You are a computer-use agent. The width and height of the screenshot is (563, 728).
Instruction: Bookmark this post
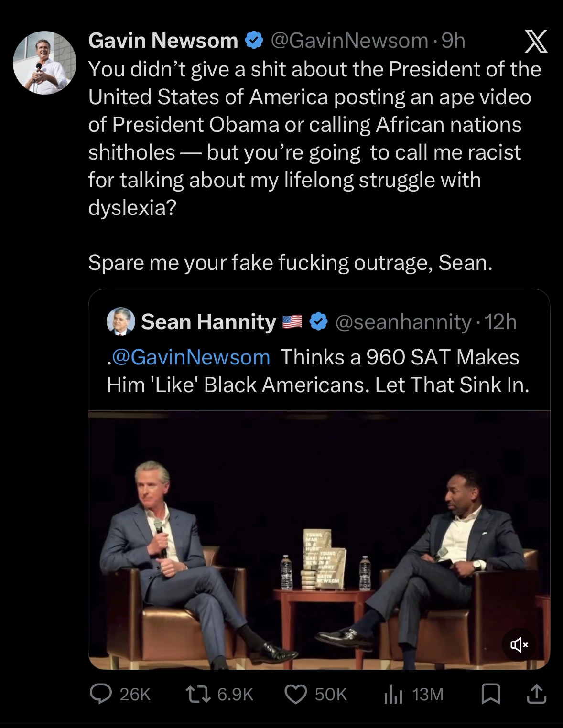tap(490, 694)
